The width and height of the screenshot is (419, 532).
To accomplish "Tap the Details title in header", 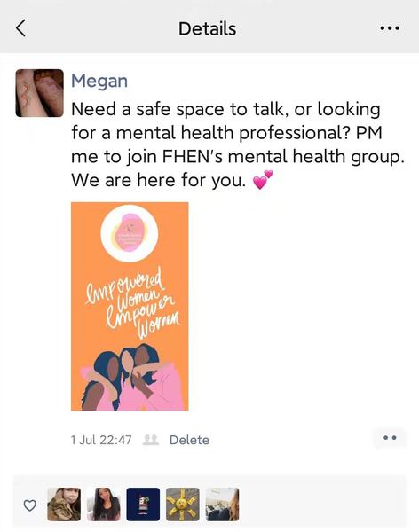I will tap(208, 28).
